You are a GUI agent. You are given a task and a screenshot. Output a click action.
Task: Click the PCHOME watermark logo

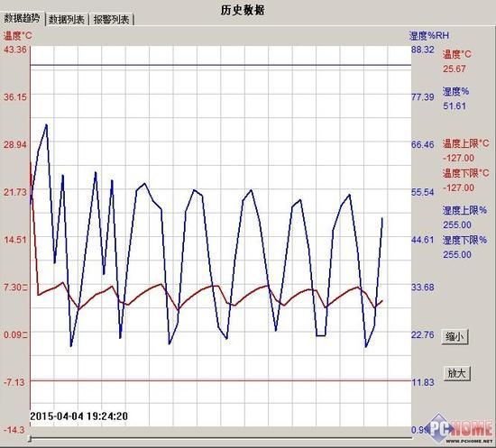(x=460, y=428)
